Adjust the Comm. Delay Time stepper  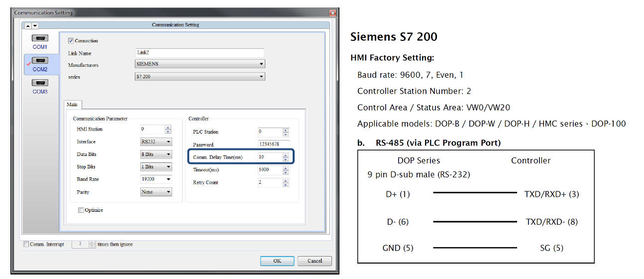pyautogui.click(x=286, y=157)
